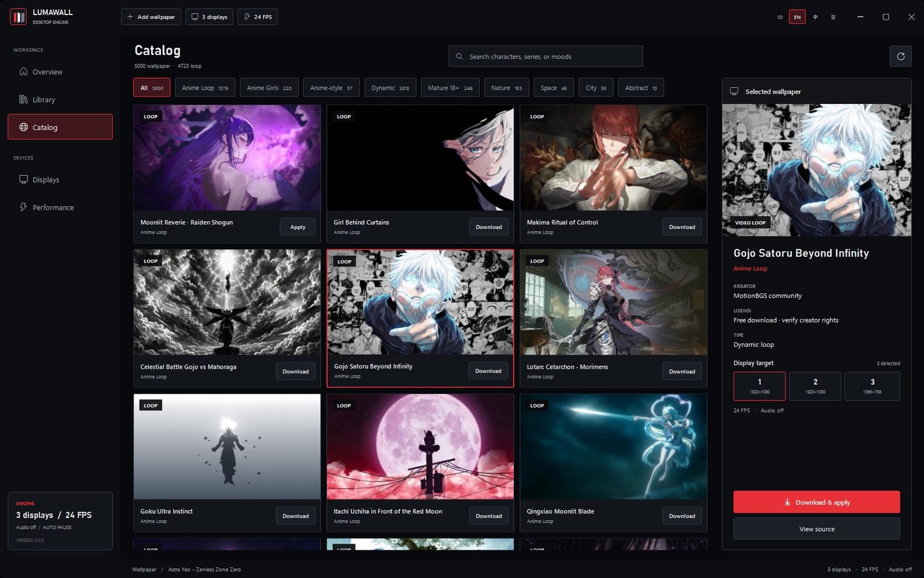Apply the Moonlit Reverie Raiden Shogun wallpaper
Viewport: 924px width, 578px height.
(298, 227)
